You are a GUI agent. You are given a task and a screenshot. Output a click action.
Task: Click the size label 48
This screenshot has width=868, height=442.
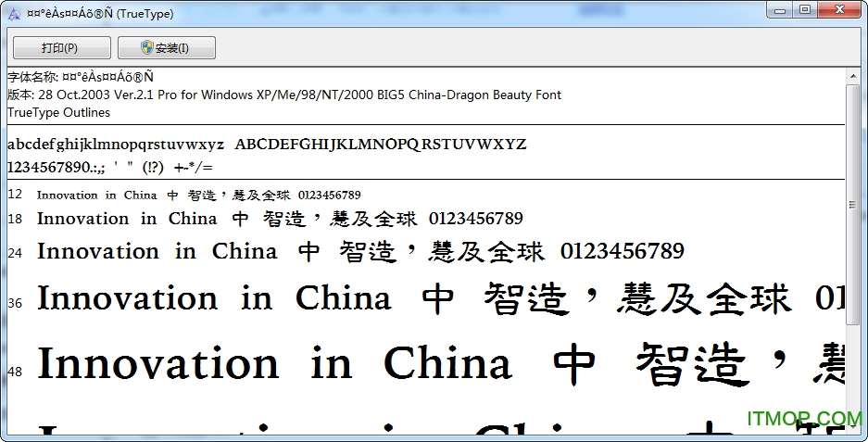click(x=15, y=372)
